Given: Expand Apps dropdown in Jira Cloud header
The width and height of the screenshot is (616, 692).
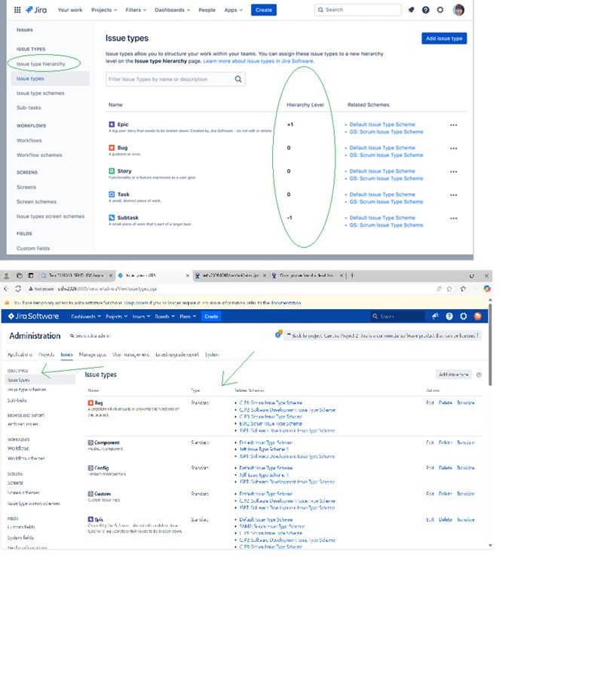Looking at the screenshot, I should coord(233,10).
